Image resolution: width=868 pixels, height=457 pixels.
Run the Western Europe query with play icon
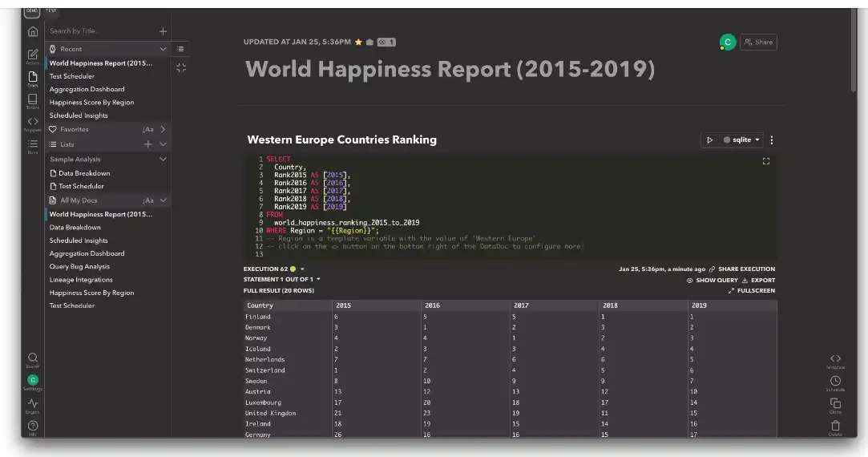(709, 140)
